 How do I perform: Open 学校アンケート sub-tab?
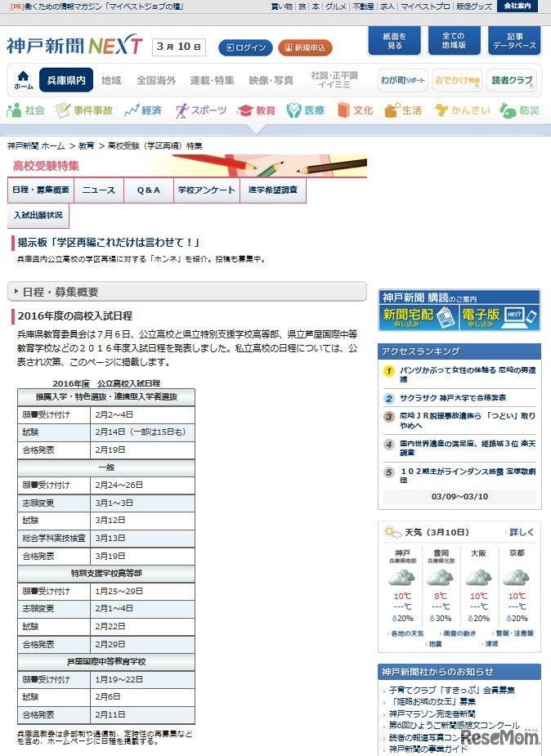point(206,190)
